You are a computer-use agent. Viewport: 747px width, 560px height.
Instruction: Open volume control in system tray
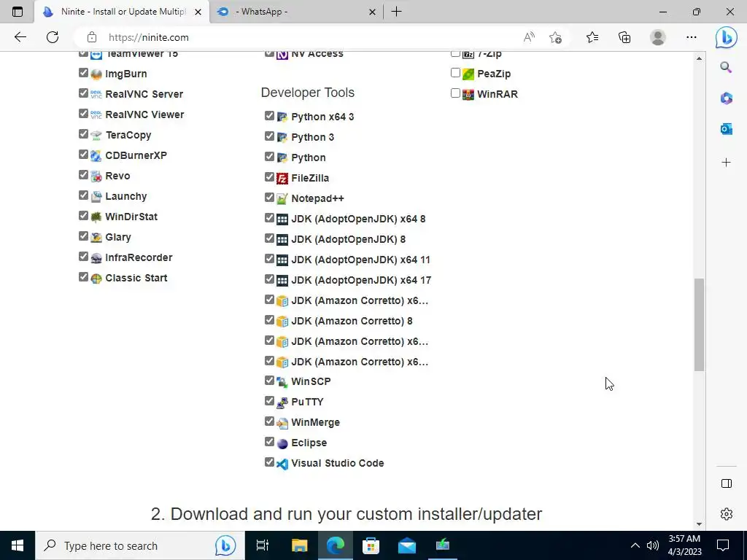coord(653,545)
